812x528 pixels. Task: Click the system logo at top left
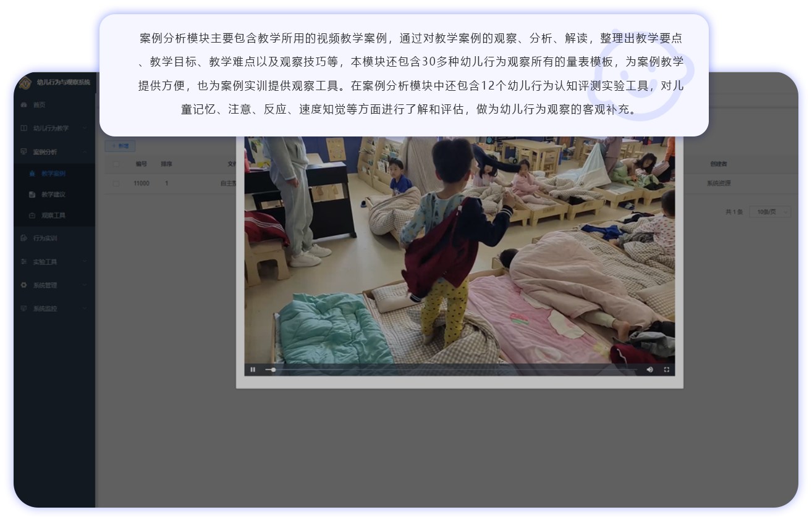pos(25,82)
